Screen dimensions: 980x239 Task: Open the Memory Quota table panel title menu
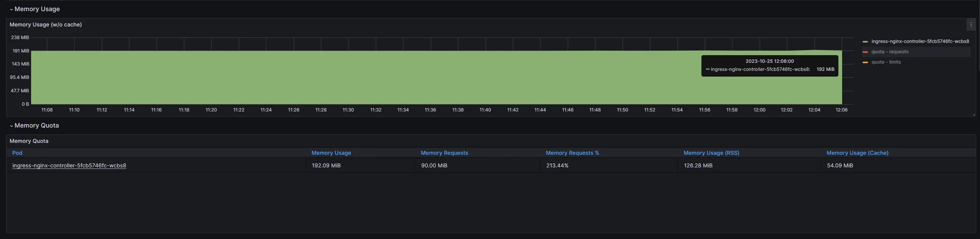(29, 141)
